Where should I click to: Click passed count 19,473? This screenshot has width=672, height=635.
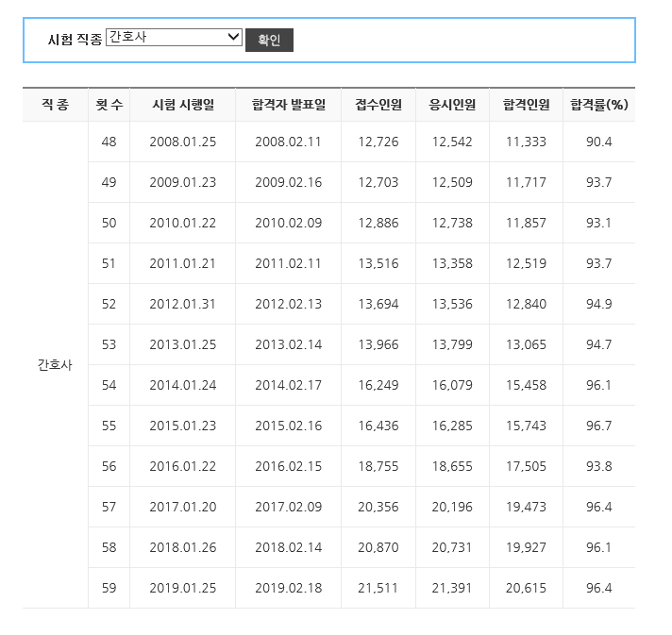coord(526,507)
